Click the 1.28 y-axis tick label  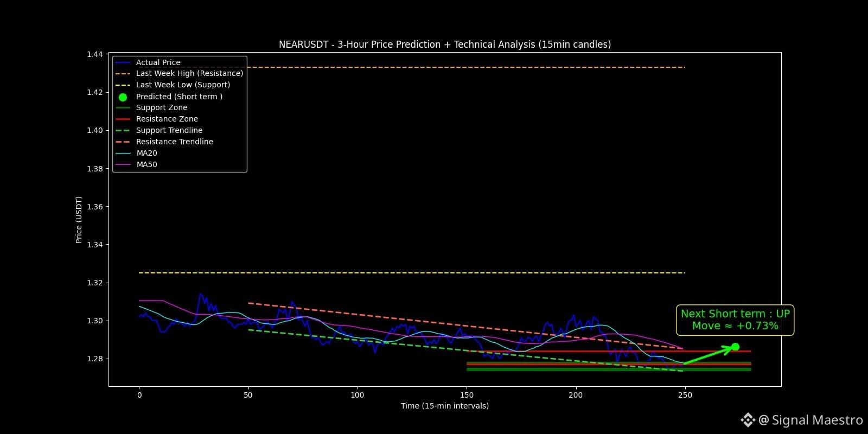coord(94,359)
